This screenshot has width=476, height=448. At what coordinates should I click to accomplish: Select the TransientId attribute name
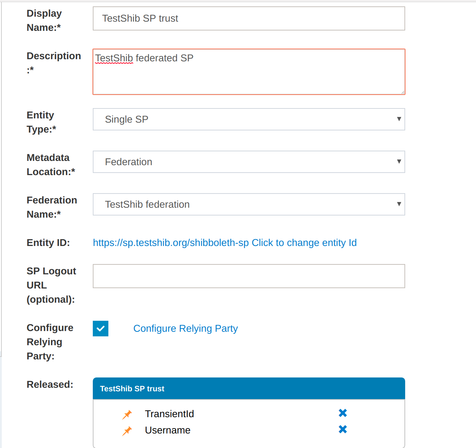click(x=169, y=414)
